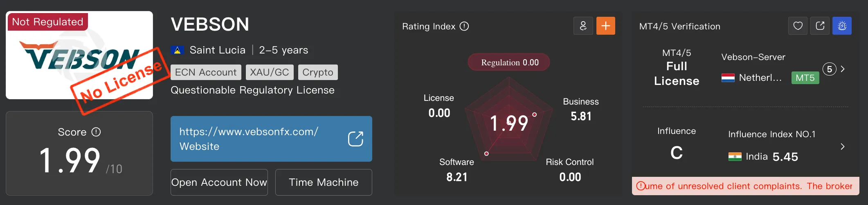Click the Regulation 0.00 pill
This screenshot has height=205, width=868.
coord(509,62)
